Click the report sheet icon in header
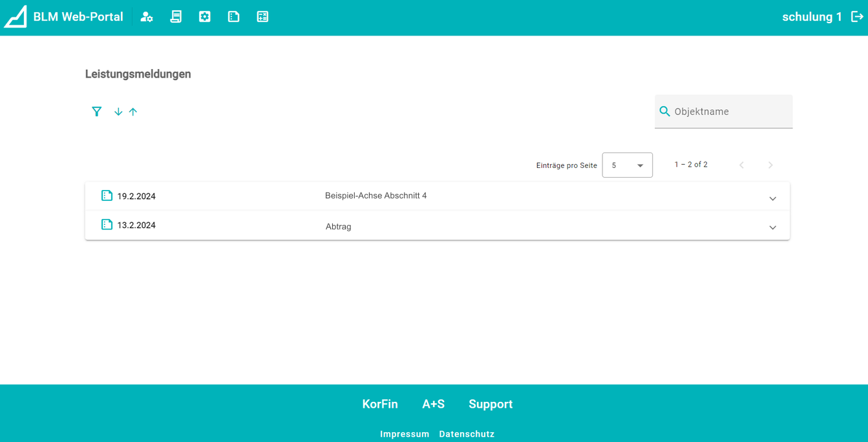The height and width of the screenshot is (442, 868). [234, 17]
